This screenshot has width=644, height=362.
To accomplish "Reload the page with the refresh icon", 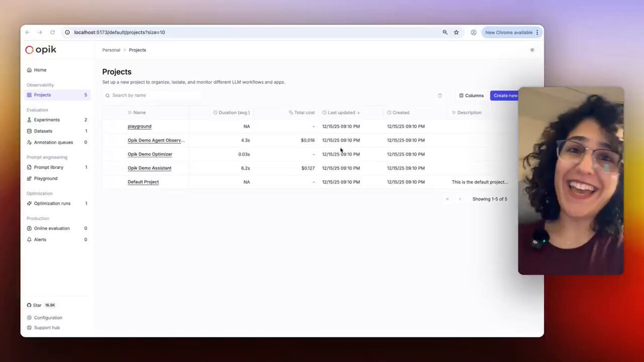I will click(x=52, y=32).
